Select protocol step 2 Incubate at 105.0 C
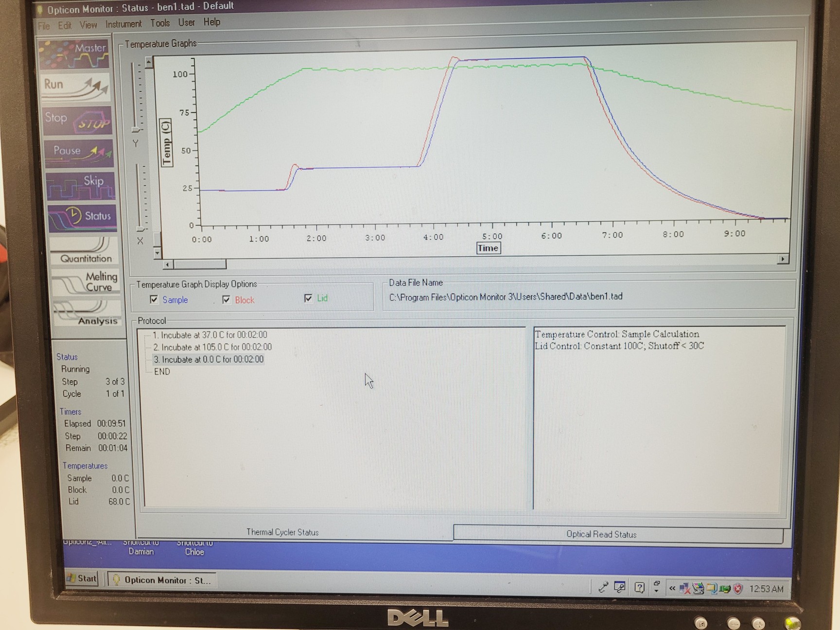The height and width of the screenshot is (630, 840). click(x=212, y=347)
